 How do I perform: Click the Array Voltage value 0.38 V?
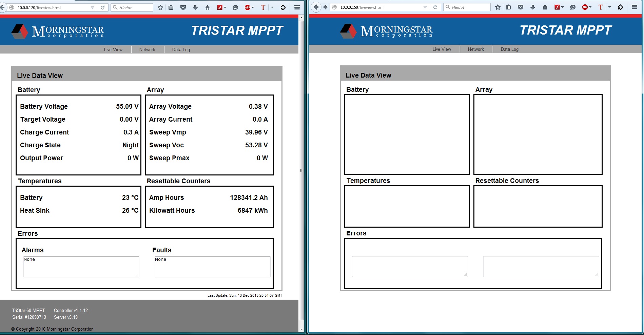point(258,106)
